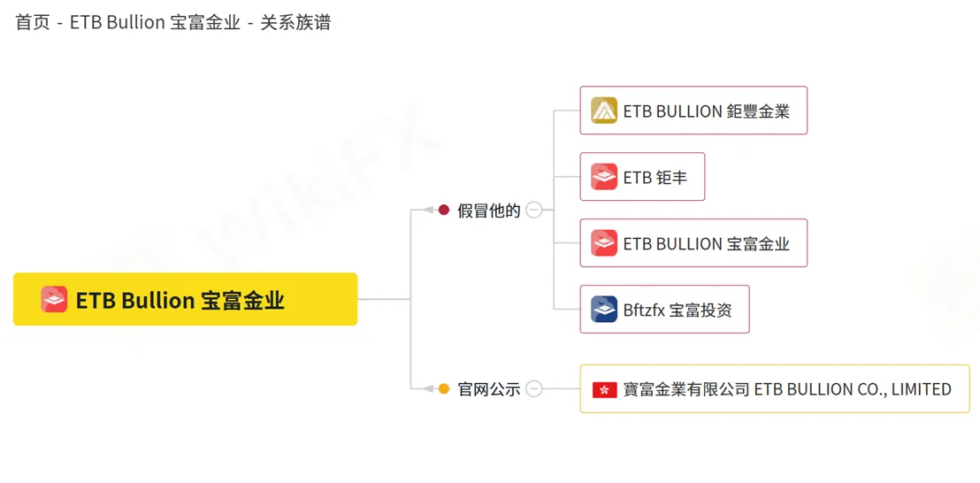Click the orange dot beside 官网公示
Image resolution: width=980 pixels, height=483 pixels.
444,388
